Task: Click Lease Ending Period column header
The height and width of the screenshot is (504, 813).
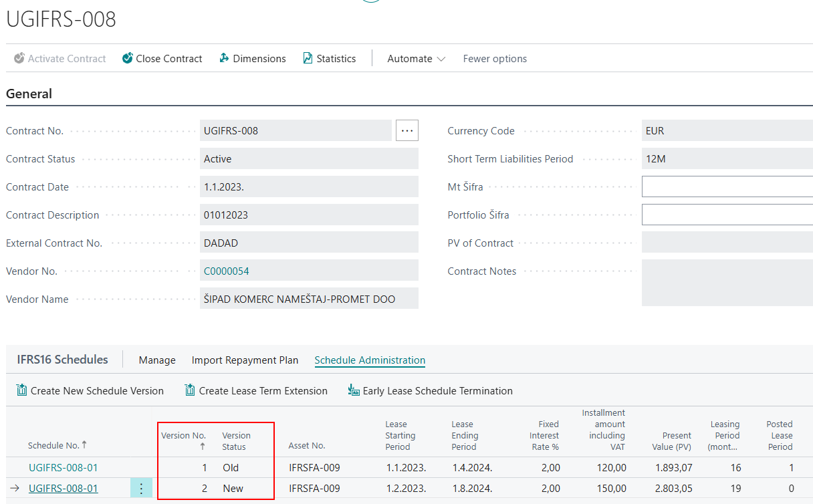Action: coord(464,435)
